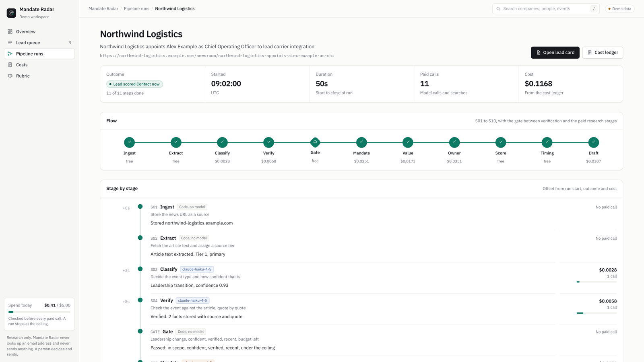The height and width of the screenshot is (362, 644).
Task: Focus the search companies, people, events field
Action: click(x=546, y=8)
